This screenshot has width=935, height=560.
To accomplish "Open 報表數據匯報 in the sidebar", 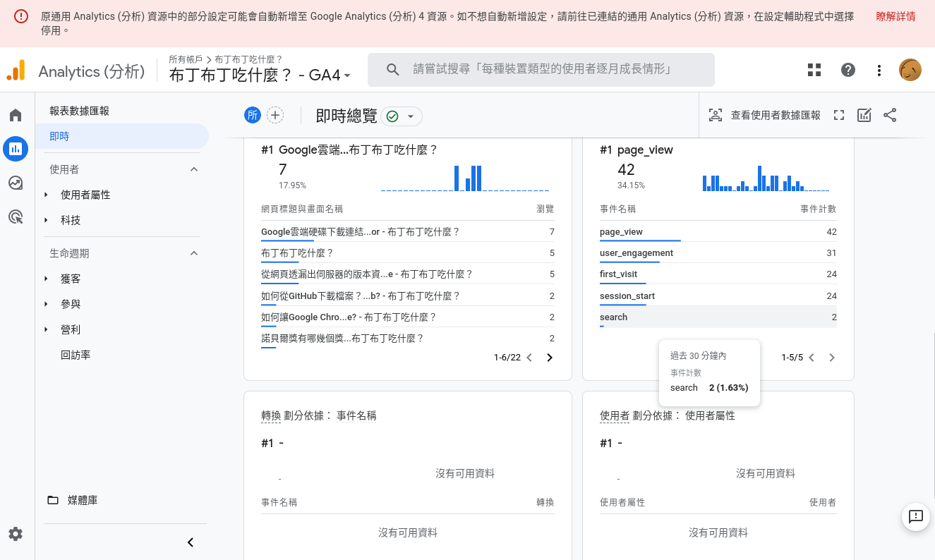I will pos(80,111).
